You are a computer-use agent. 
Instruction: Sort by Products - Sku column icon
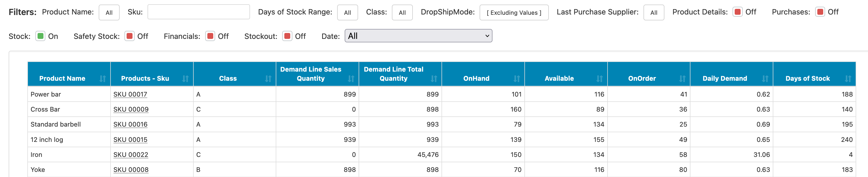pos(185,79)
